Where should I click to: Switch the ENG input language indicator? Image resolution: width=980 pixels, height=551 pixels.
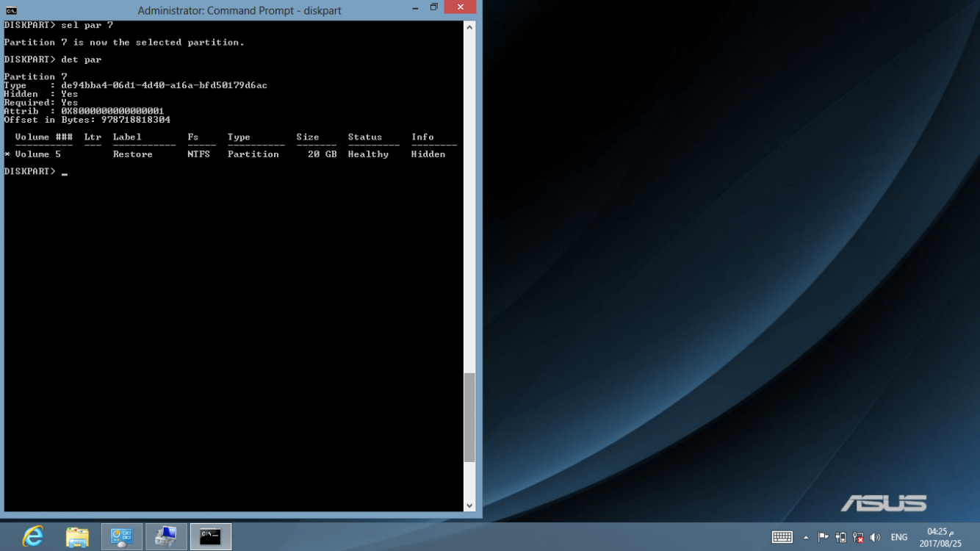[x=898, y=538]
